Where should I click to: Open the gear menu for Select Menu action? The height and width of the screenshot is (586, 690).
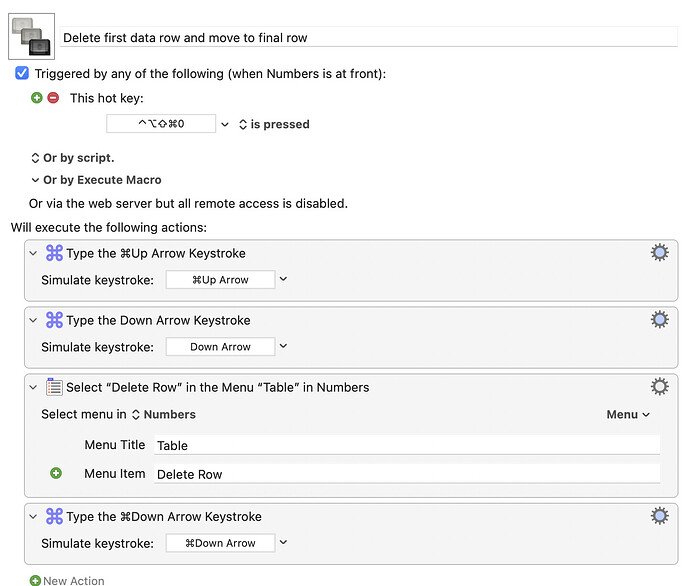pos(659,387)
